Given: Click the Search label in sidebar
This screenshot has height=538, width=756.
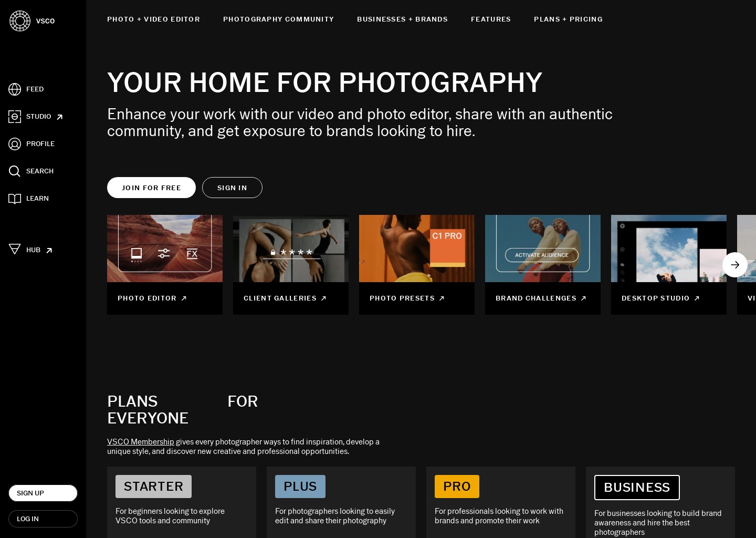Looking at the screenshot, I should pos(40,171).
